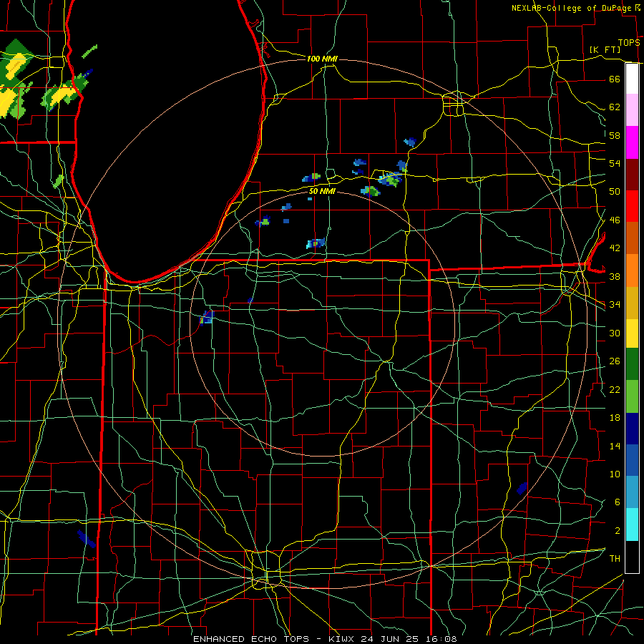Screen dimensions: 644x644
Task: Click the light pink legend swatch
Action: [632, 110]
